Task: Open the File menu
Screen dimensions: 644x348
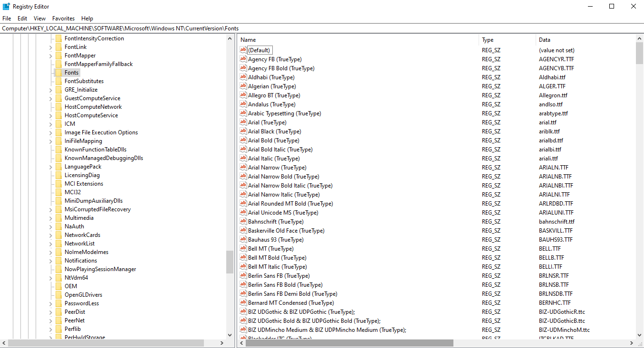Action: coord(7,19)
